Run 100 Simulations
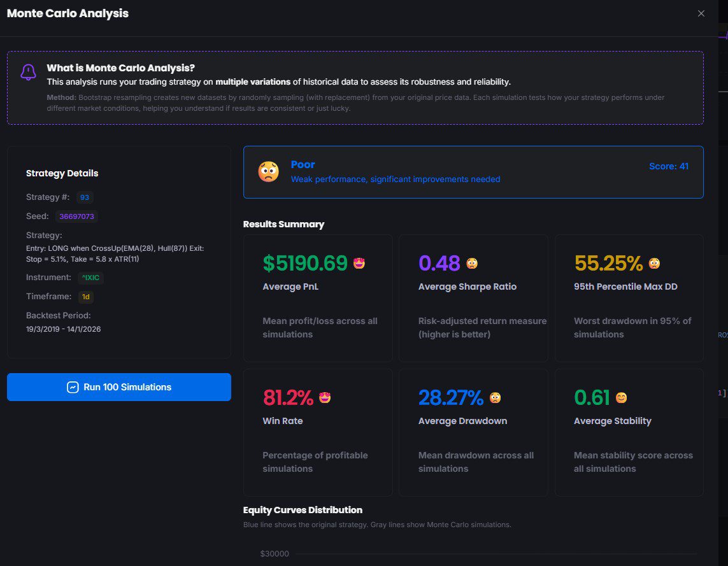728x566 pixels. (x=119, y=387)
